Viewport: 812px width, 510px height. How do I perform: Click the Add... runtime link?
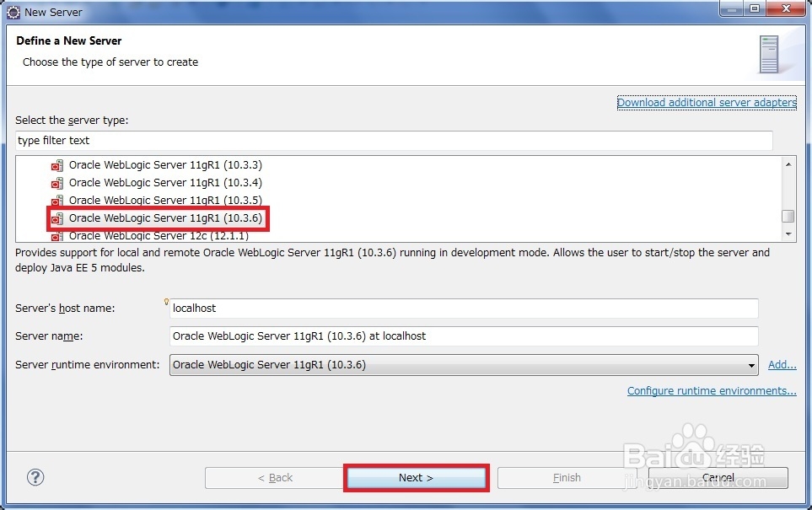pyautogui.click(x=782, y=364)
